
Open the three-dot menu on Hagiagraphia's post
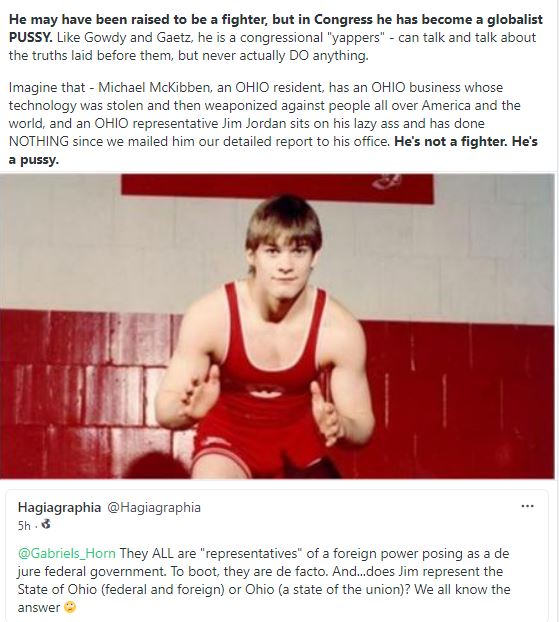point(527,506)
